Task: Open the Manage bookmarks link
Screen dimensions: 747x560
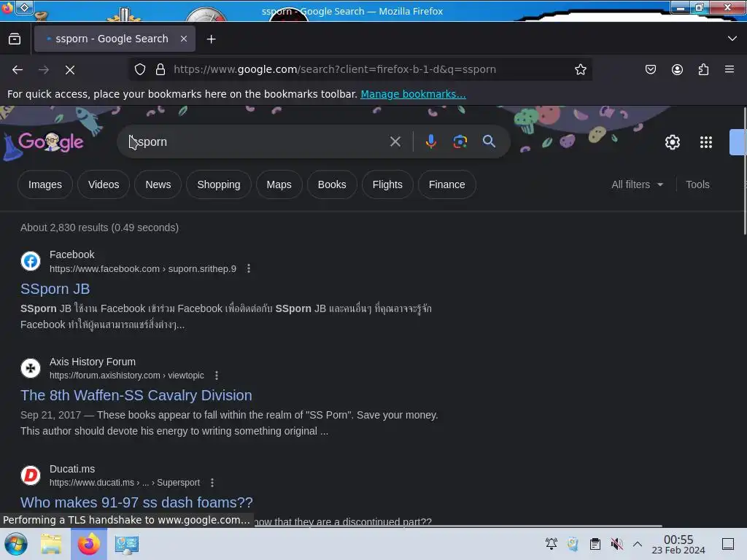Action: click(413, 94)
